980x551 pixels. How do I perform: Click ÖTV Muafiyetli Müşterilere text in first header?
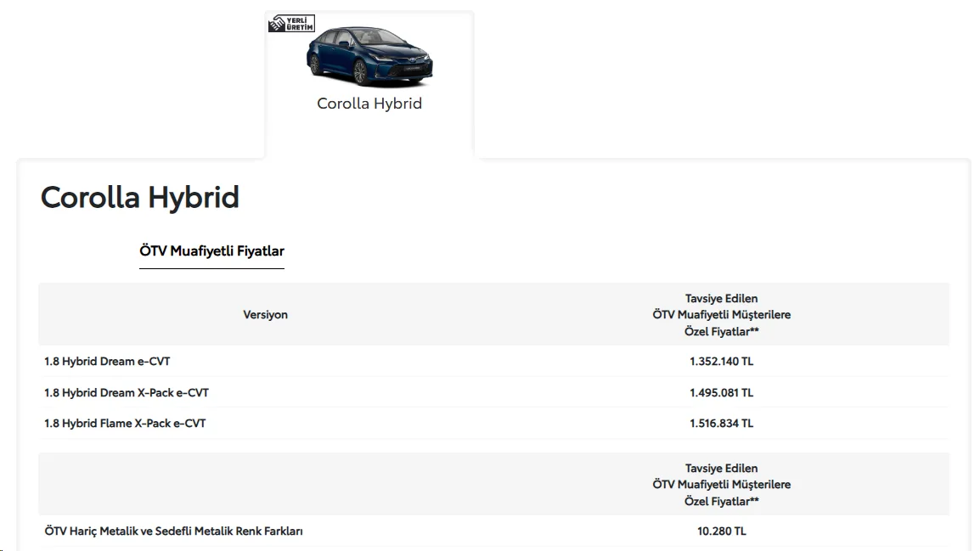[721, 315]
